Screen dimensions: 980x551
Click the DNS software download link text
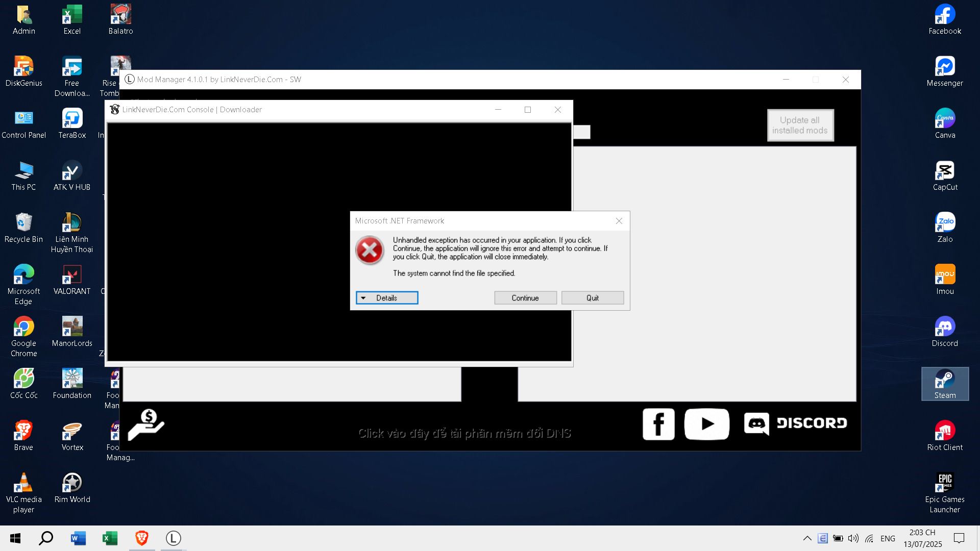[x=464, y=434]
